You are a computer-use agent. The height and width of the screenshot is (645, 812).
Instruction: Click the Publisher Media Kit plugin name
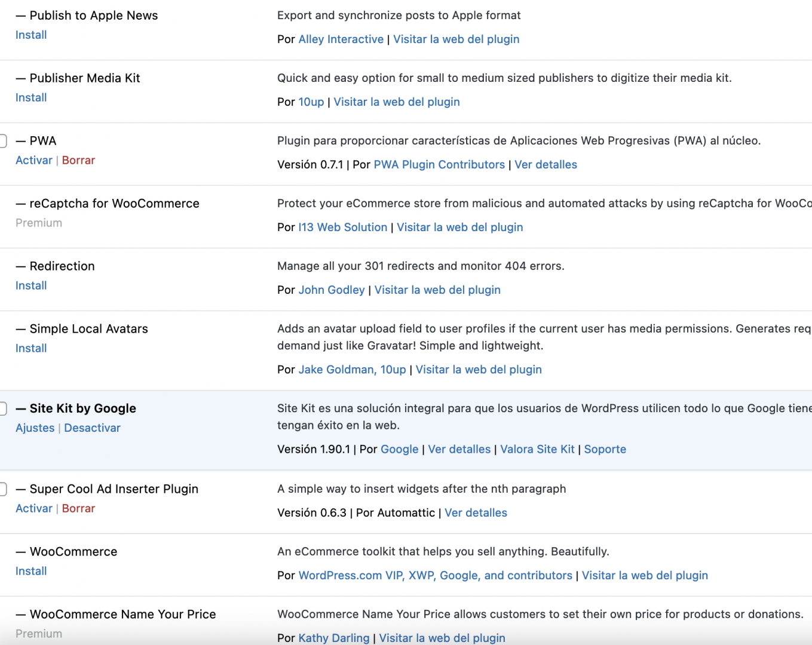(85, 78)
